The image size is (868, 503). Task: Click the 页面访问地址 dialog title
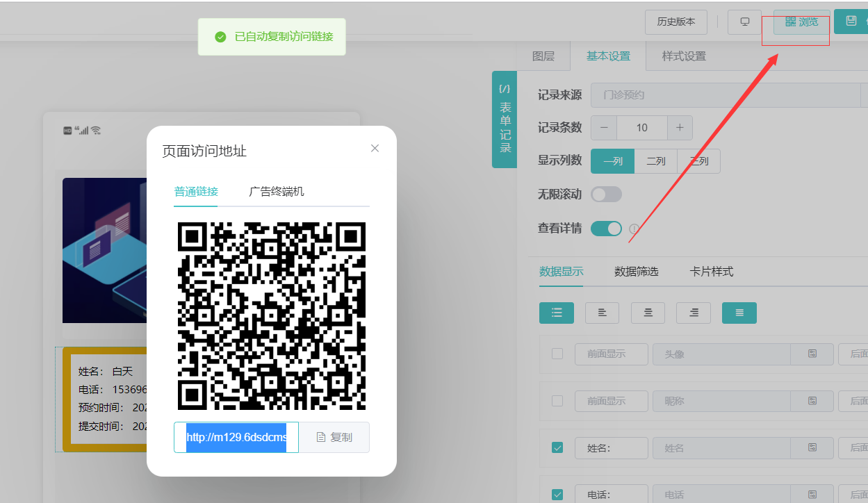click(x=204, y=151)
